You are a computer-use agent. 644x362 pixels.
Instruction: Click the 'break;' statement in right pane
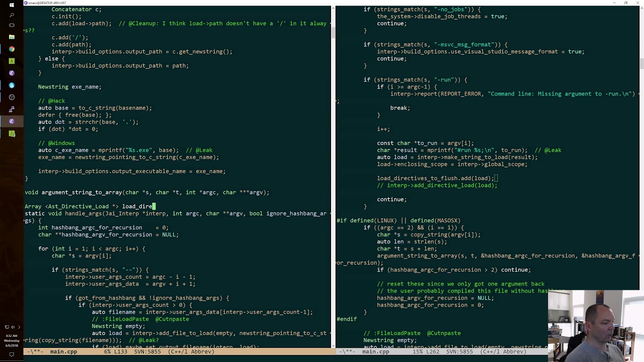(x=400, y=108)
